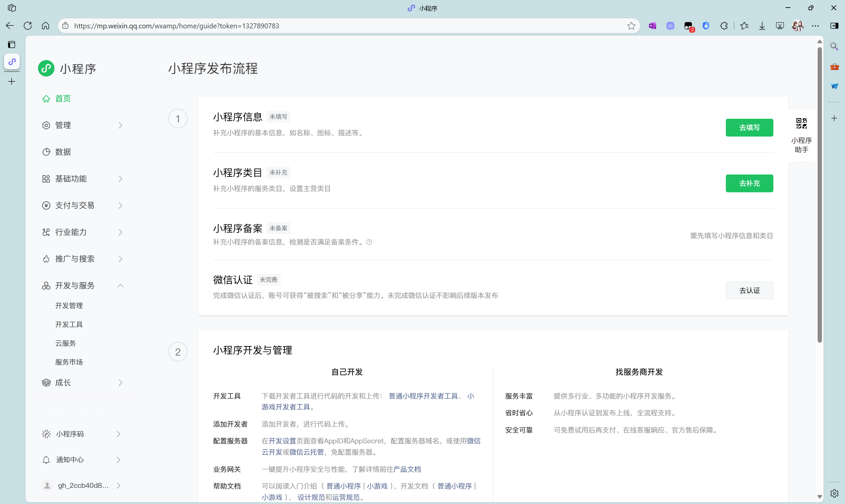Image resolution: width=845 pixels, height=504 pixels.
Task: Click the 小程序 green logo
Action: 46,68
